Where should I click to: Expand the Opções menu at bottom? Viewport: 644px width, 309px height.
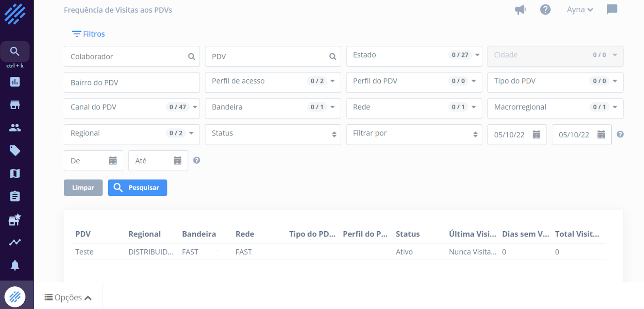coord(68,298)
